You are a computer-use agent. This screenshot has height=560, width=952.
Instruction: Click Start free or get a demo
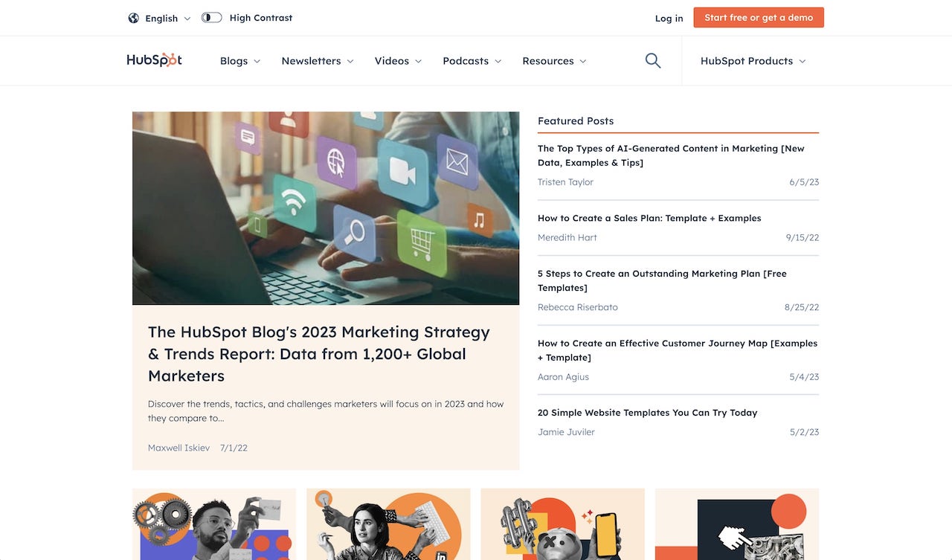759,17
